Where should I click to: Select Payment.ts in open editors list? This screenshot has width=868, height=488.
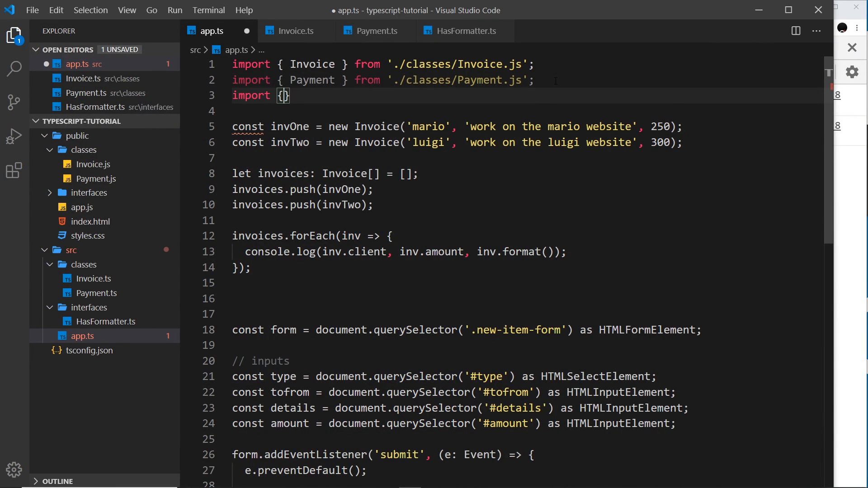pos(86,93)
